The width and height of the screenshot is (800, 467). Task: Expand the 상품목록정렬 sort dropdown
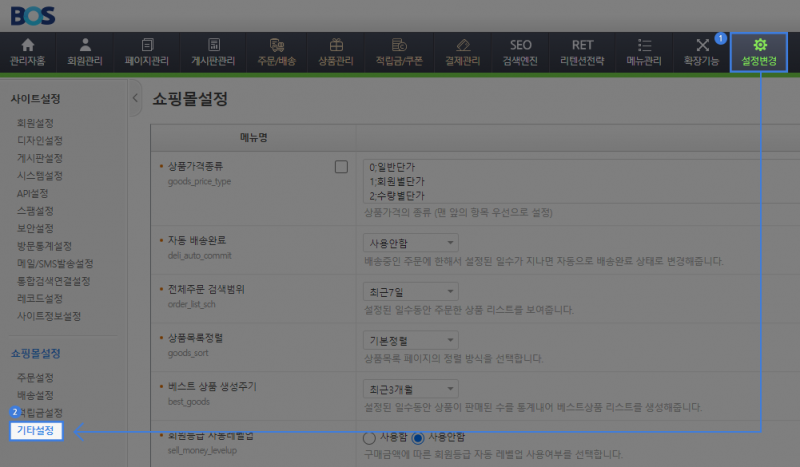pos(410,340)
